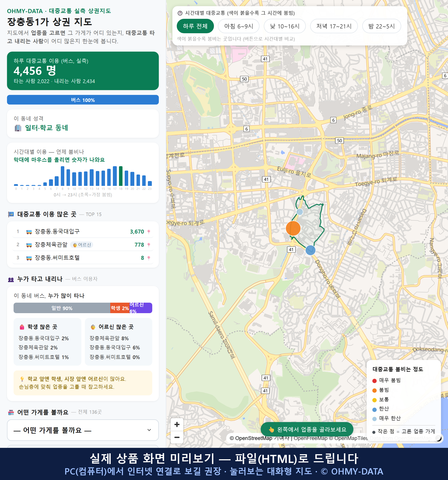Click the 4,456 명 daily ridership figure
This screenshot has height=480, width=448.
[35, 71]
